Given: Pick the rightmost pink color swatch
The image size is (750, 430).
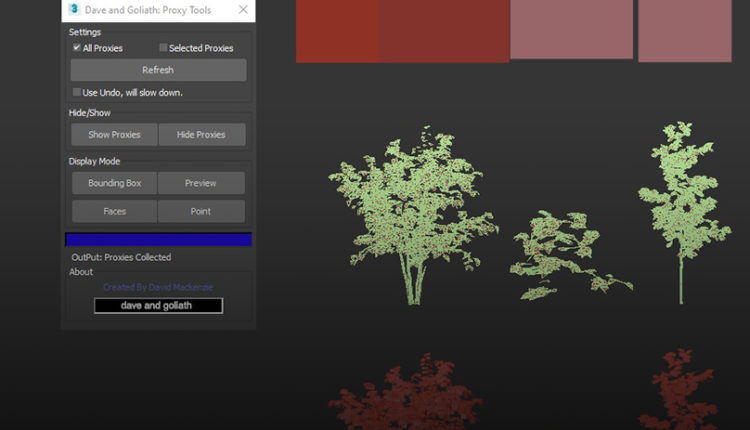Looking at the screenshot, I should coord(684,30).
